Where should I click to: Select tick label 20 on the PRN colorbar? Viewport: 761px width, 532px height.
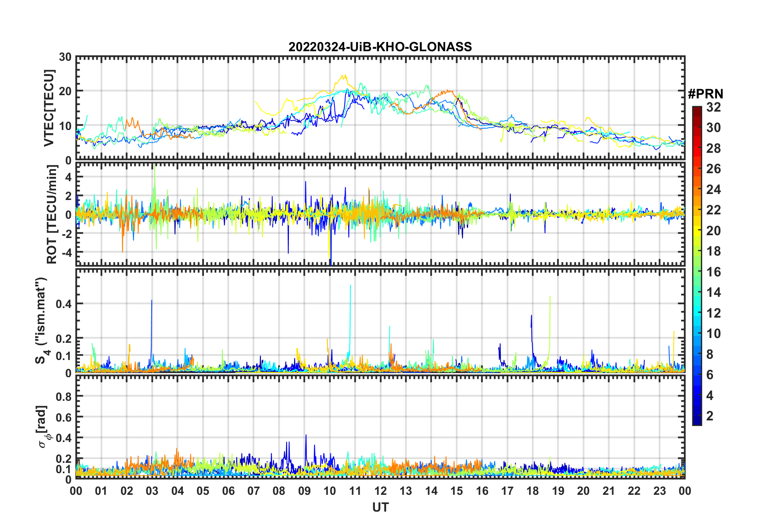(x=713, y=231)
